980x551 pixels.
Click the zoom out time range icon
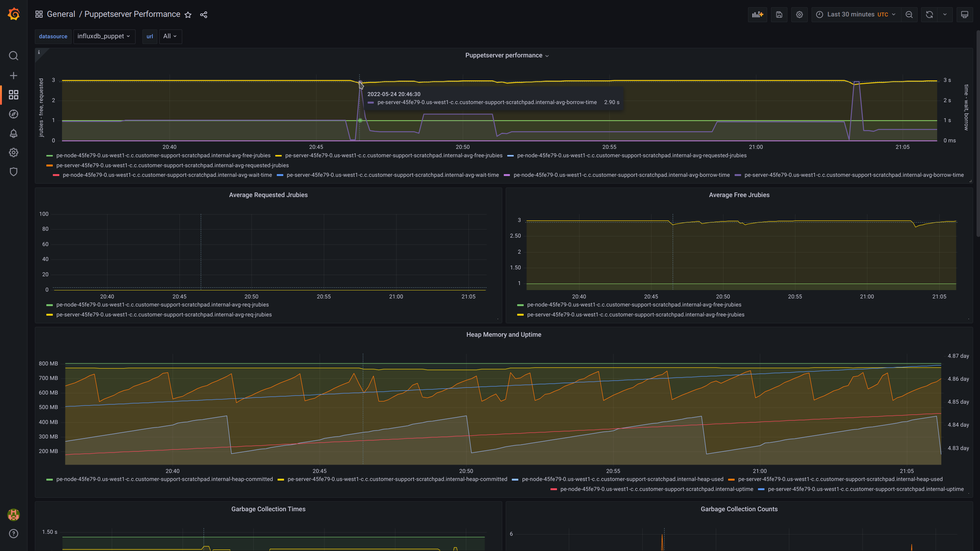[909, 15]
